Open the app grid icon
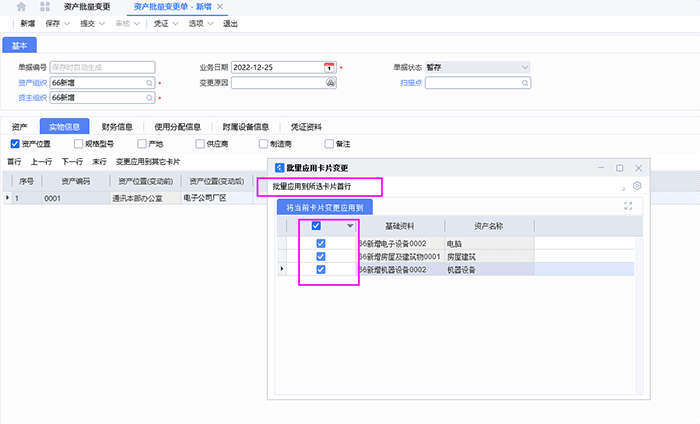The width and height of the screenshot is (700, 424). click(45, 7)
